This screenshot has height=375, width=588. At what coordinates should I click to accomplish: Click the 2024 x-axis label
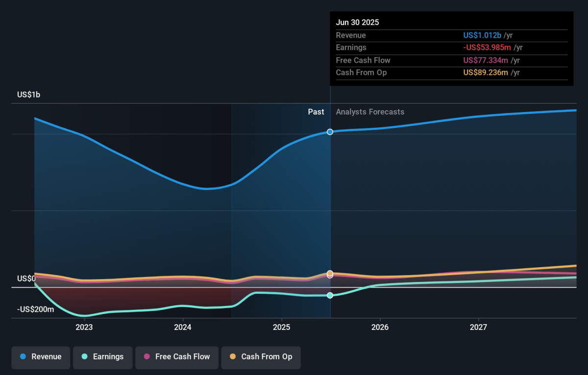pos(183,327)
